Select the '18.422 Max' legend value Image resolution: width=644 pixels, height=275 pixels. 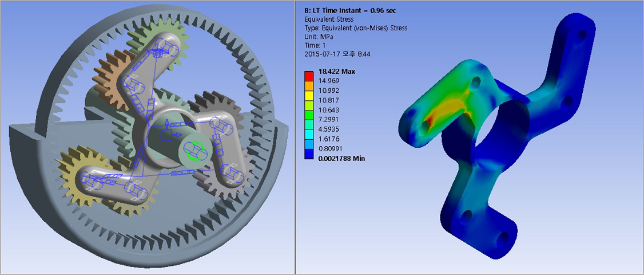[337, 72]
